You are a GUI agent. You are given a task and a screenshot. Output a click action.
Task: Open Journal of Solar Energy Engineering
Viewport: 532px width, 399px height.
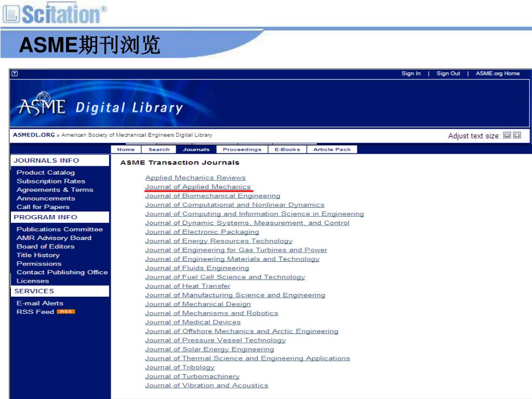click(209, 350)
